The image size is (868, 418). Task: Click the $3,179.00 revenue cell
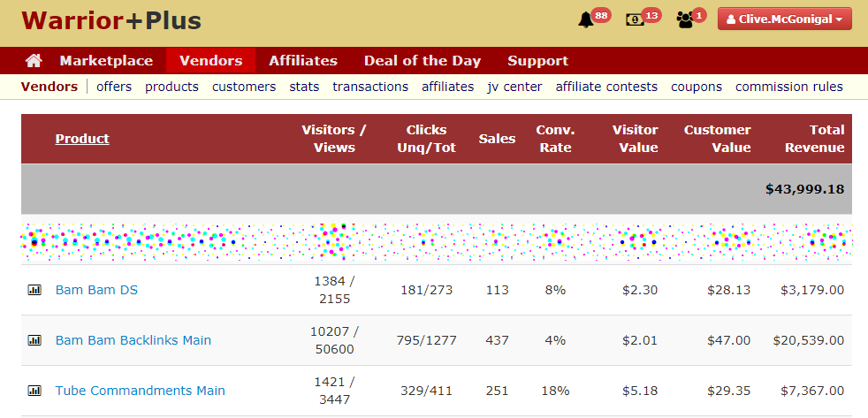pos(812,290)
